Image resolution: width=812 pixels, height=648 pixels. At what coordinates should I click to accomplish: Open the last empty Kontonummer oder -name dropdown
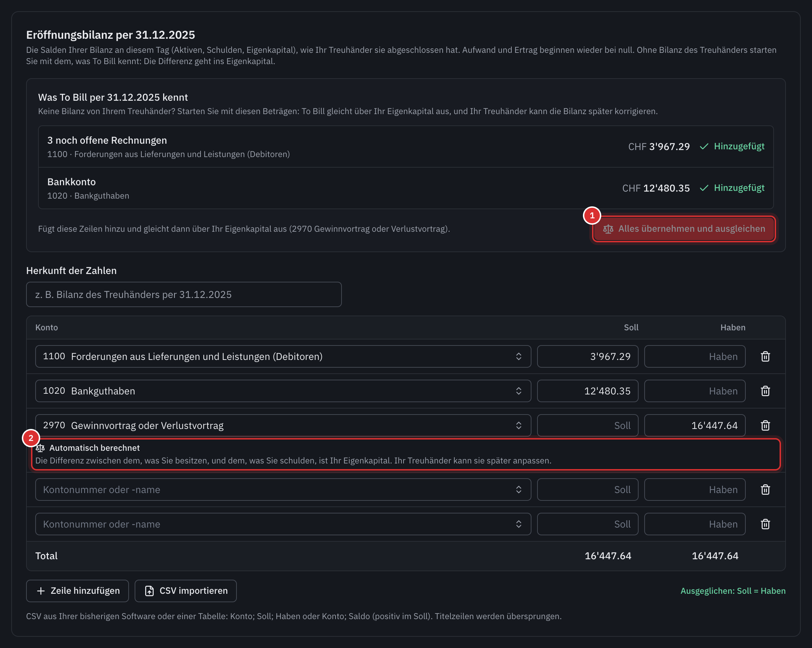coord(283,524)
